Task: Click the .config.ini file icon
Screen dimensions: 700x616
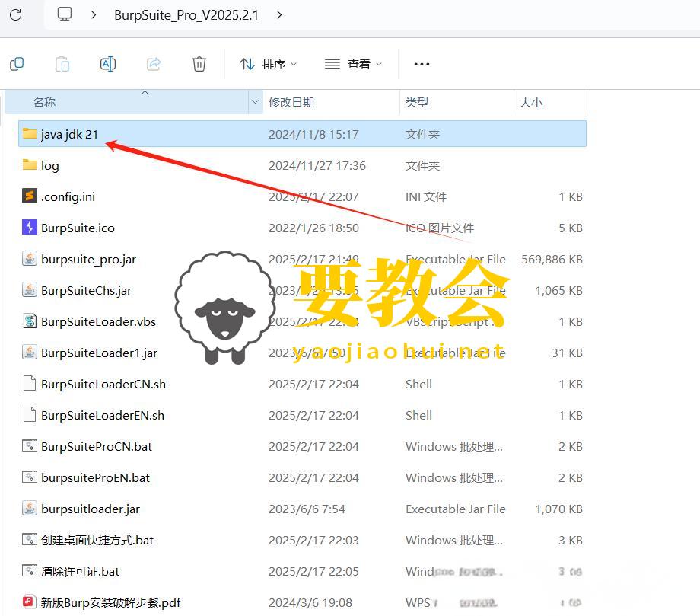Action: pyautogui.click(x=30, y=196)
